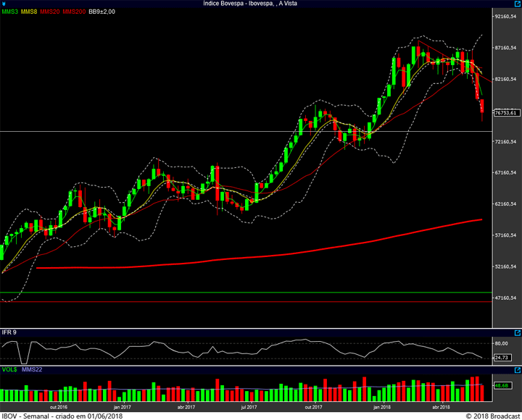Click the 'jul 2017' date on time axis
This screenshot has width=522, height=420.
(x=248, y=407)
